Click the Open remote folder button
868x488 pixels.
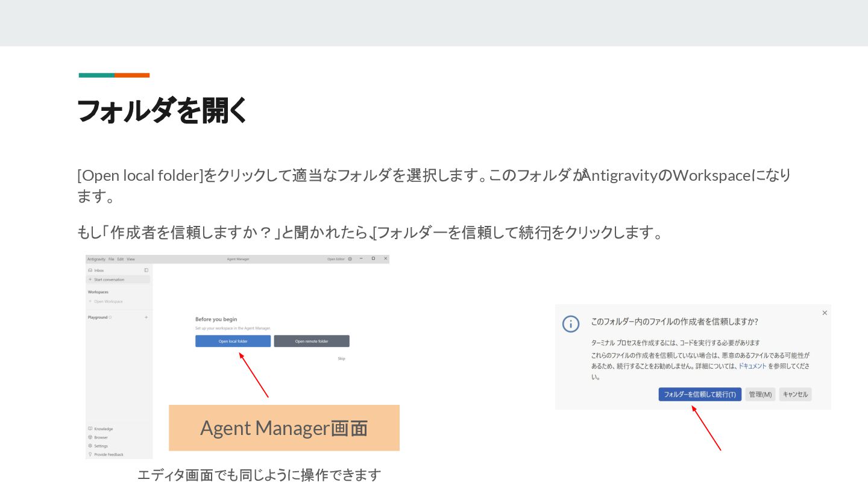coord(312,341)
